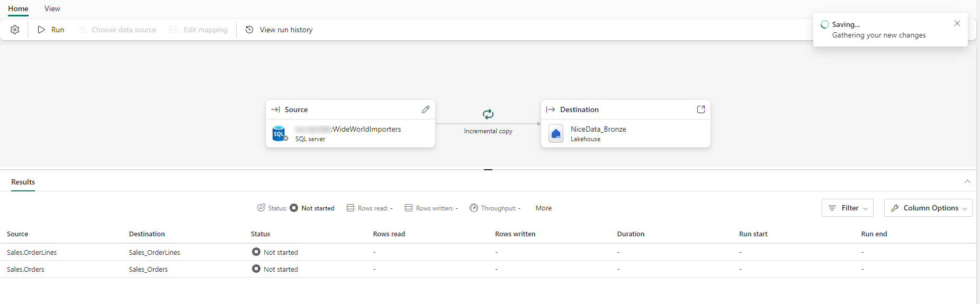Click the Lakehouse icon in Destination

[x=556, y=133]
